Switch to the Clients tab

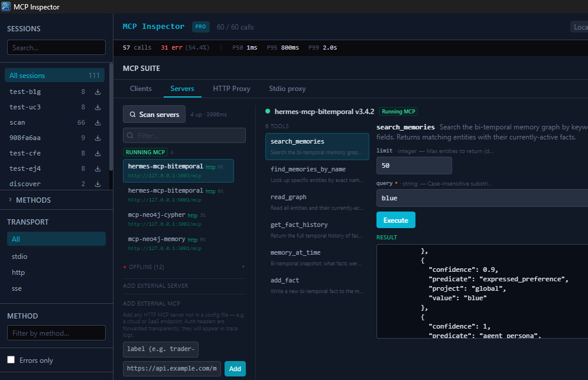tap(141, 89)
